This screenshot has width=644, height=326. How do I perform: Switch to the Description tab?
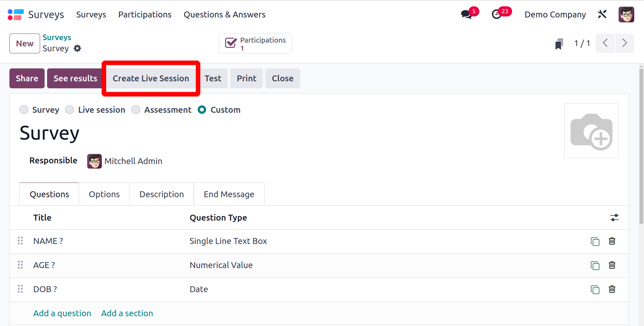(x=161, y=194)
